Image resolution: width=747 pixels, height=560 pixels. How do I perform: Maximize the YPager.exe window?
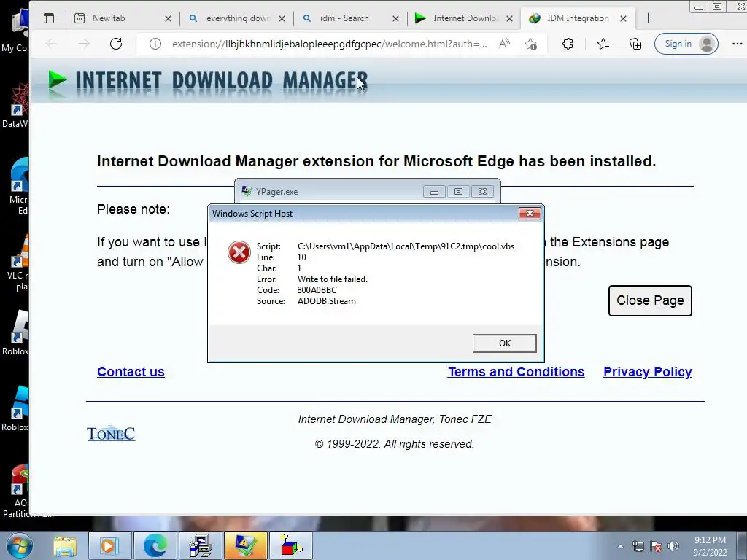(x=458, y=192)
